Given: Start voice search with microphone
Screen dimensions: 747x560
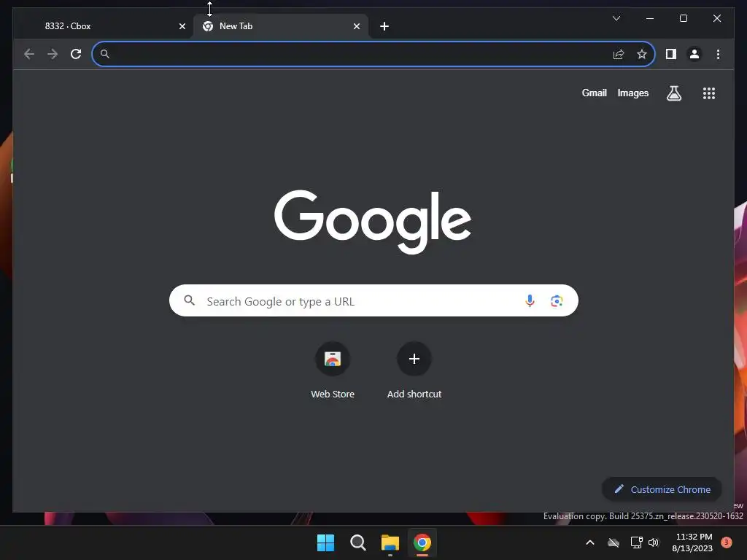Looking at the screenshot, I should coord(530,301).
